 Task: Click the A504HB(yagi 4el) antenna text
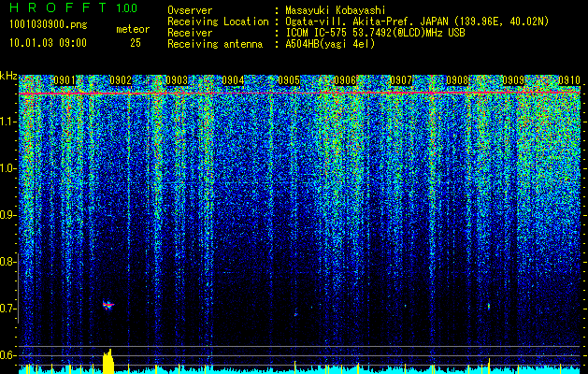330,44
